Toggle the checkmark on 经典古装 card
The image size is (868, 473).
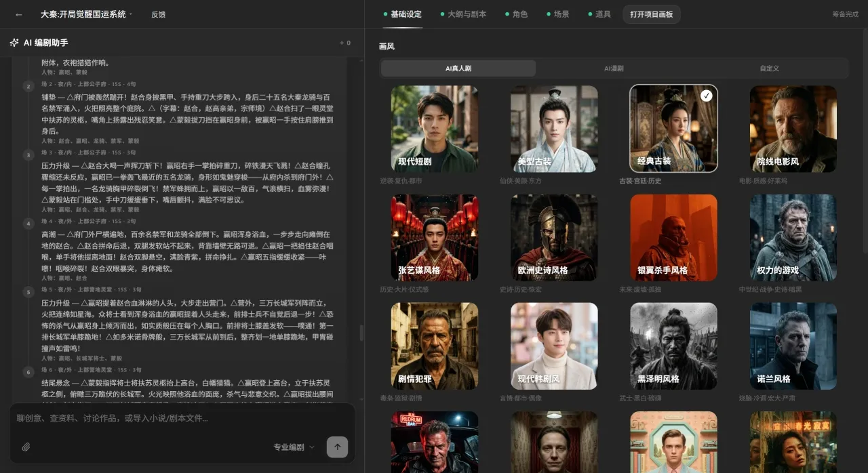coord(706,96)
